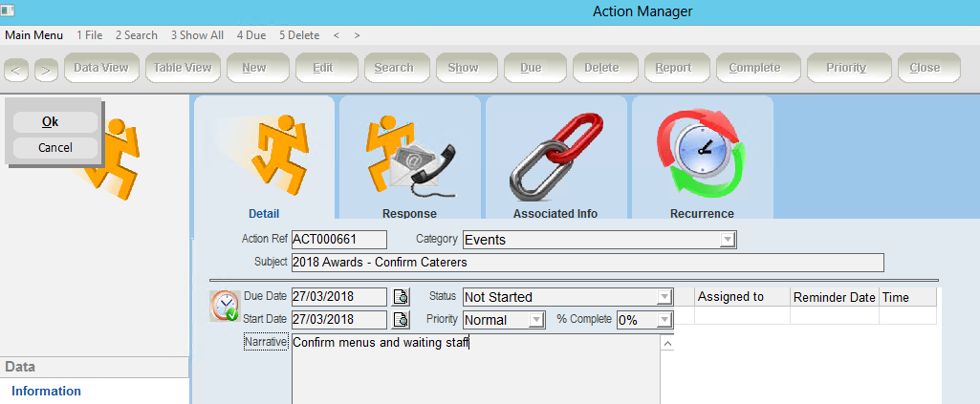Click the Due Date calendar picker icon
Screen dimensions: 980x404
(402, 297)
